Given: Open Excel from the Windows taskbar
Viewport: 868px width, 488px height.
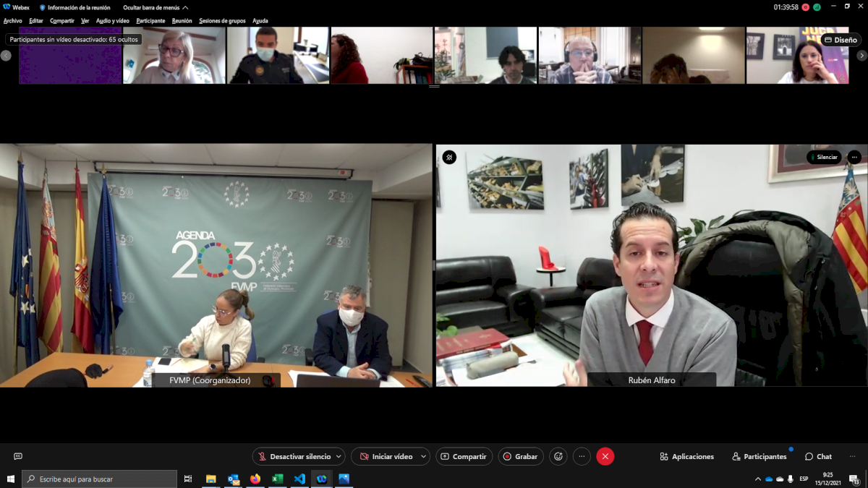Looking at the screenshot, I should point(277,479).
